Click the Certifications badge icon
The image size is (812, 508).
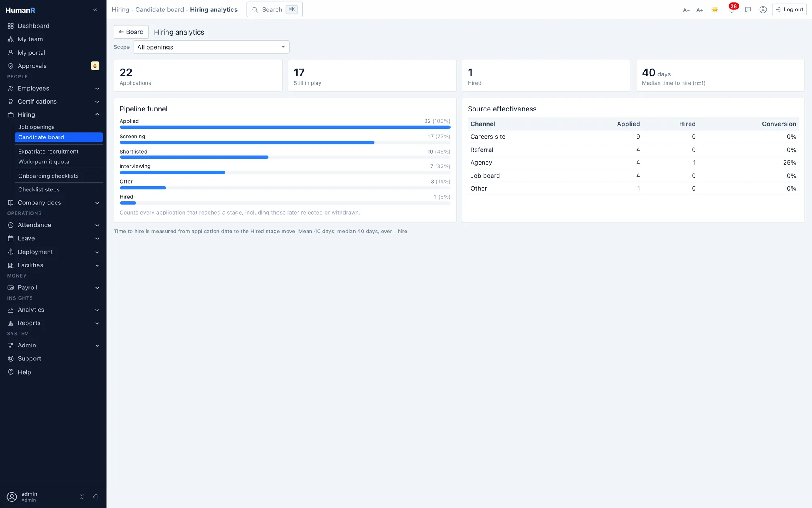[11, 102]
